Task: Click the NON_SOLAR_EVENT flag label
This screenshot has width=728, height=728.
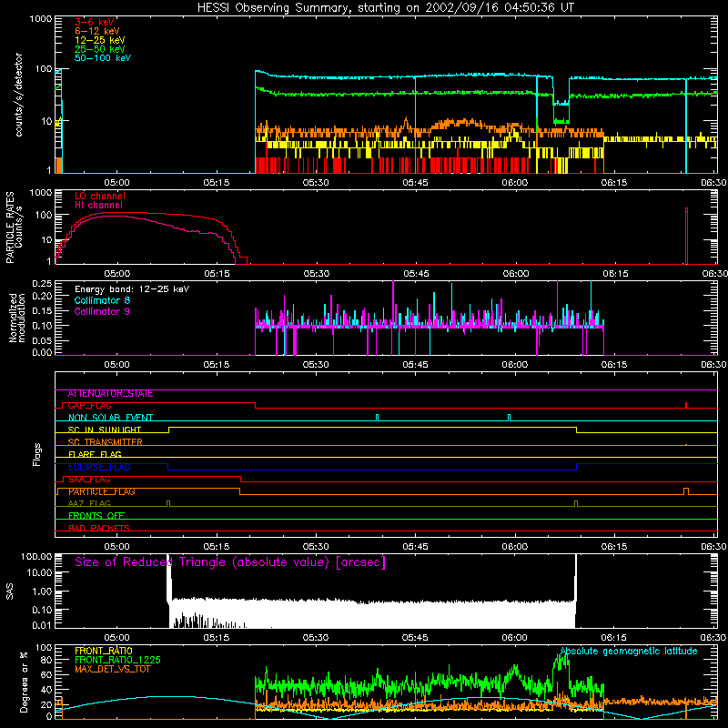Action: tap(110, 418)
